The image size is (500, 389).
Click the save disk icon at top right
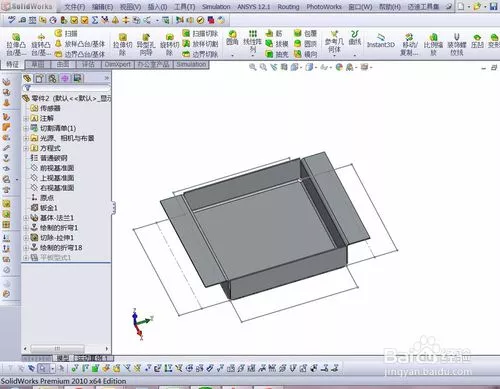[493, 6]
